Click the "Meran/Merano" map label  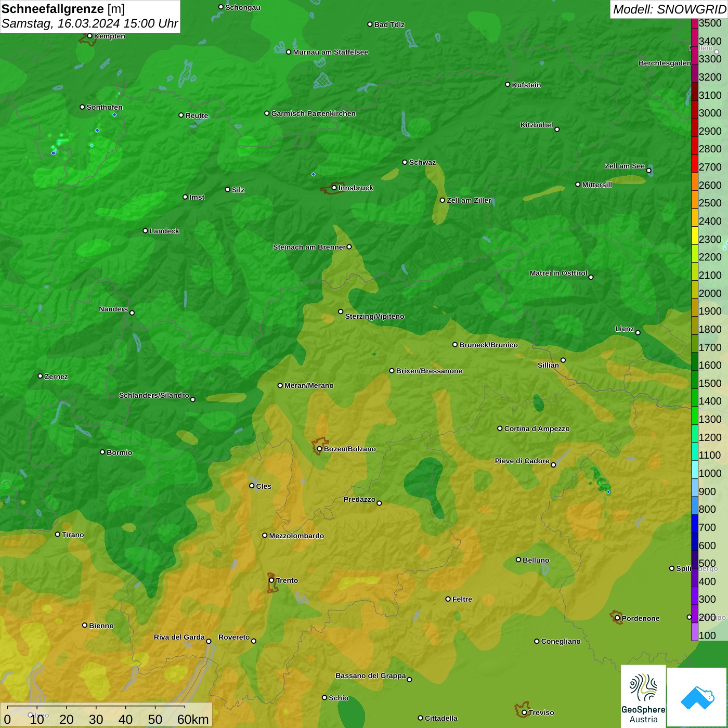tap(309, 385)
